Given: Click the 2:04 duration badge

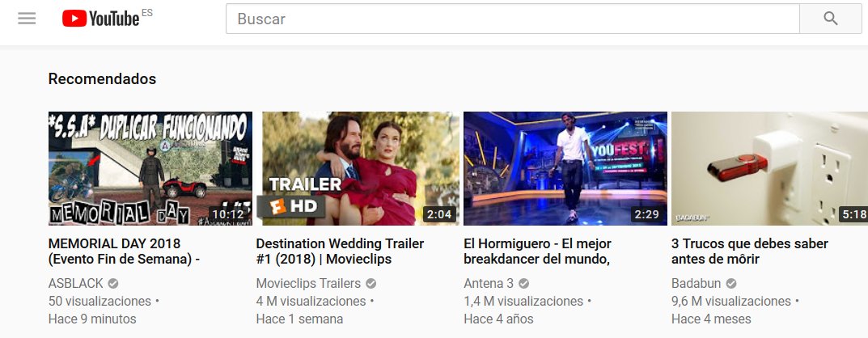Looking at the screenshot, I should pyautogui.click(x=439, y=214).
